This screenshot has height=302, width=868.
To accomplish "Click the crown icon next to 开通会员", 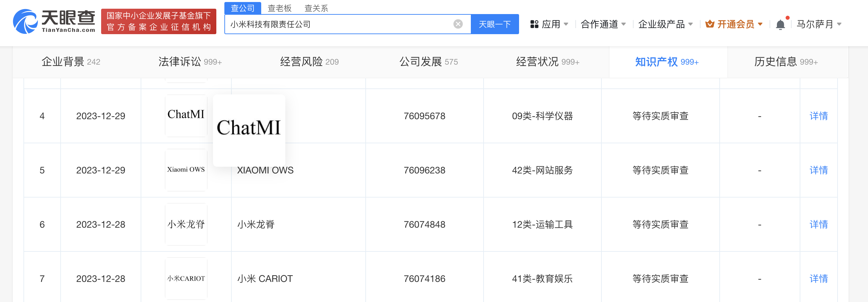I will [x=709, y=23].
